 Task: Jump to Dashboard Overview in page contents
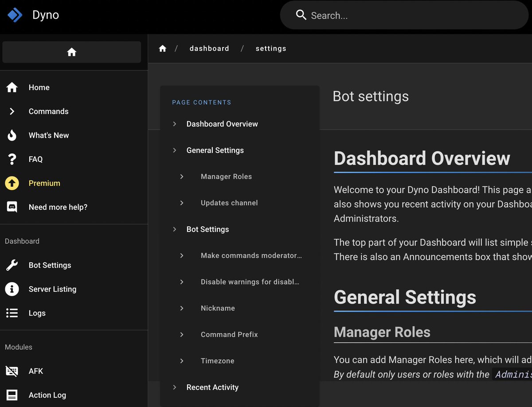222,124
